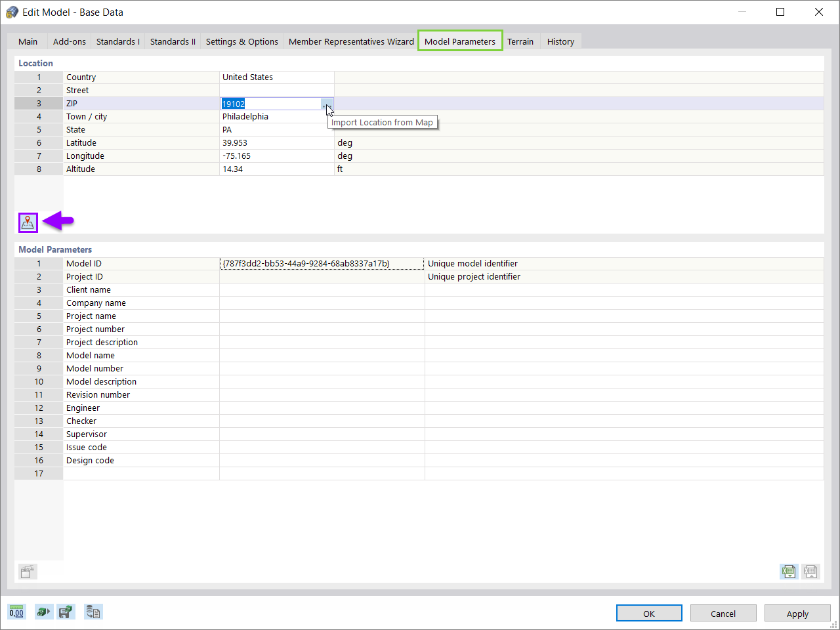Click the Latitude value 39.953

(x=277, y=143)
